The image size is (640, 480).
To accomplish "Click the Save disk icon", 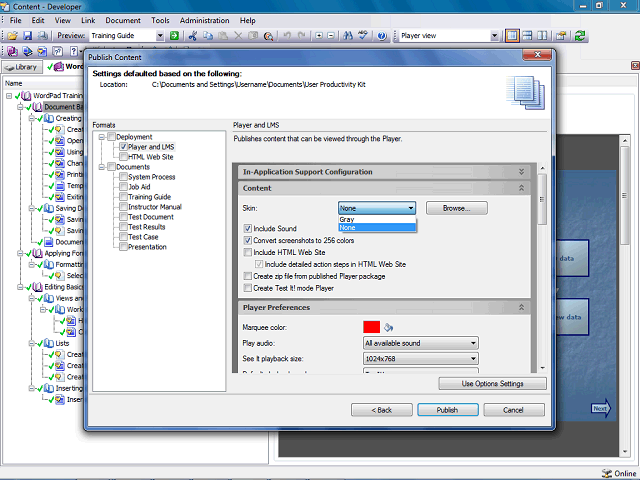I will pyautogui.click(x=27, y=36).
